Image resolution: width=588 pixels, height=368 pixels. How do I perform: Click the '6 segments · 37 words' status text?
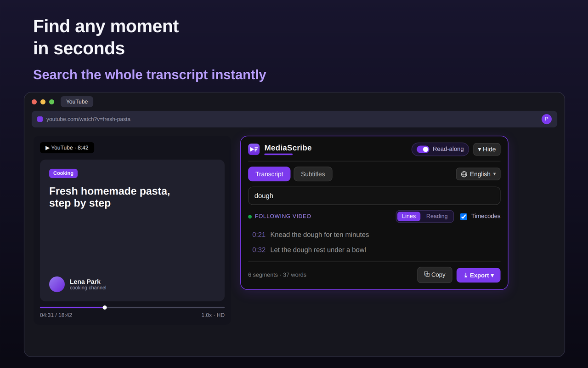point(277,275)
